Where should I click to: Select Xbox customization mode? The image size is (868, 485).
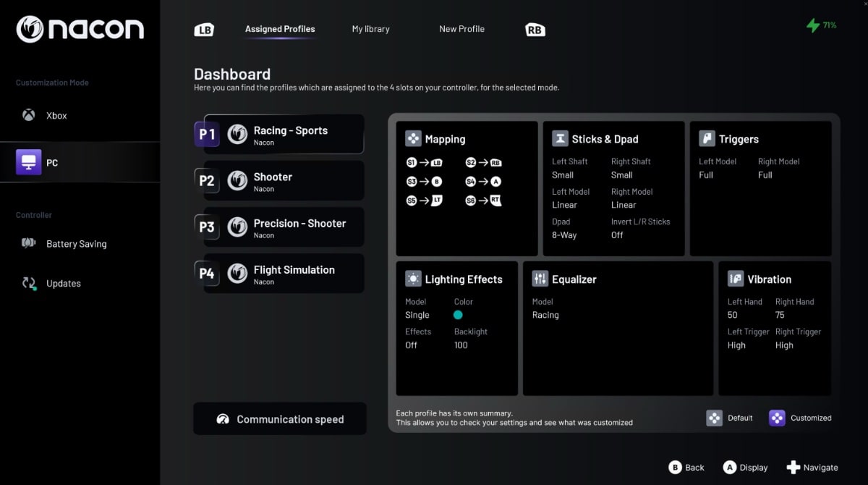click(x=56, y=116)
